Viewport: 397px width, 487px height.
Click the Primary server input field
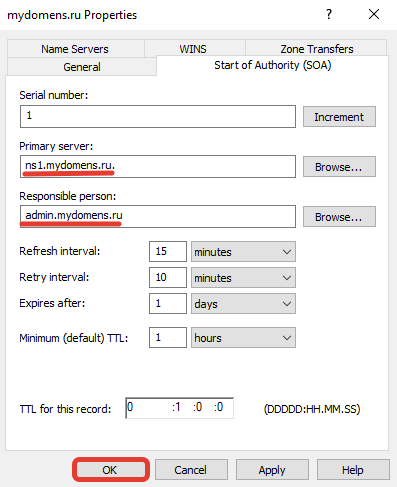(158, 166)
